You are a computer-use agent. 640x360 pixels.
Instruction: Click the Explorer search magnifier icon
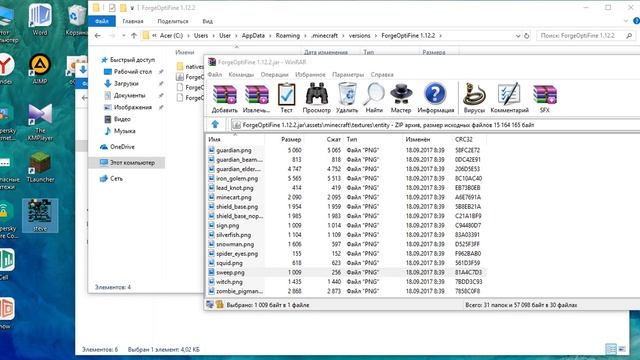coord(629,36)
